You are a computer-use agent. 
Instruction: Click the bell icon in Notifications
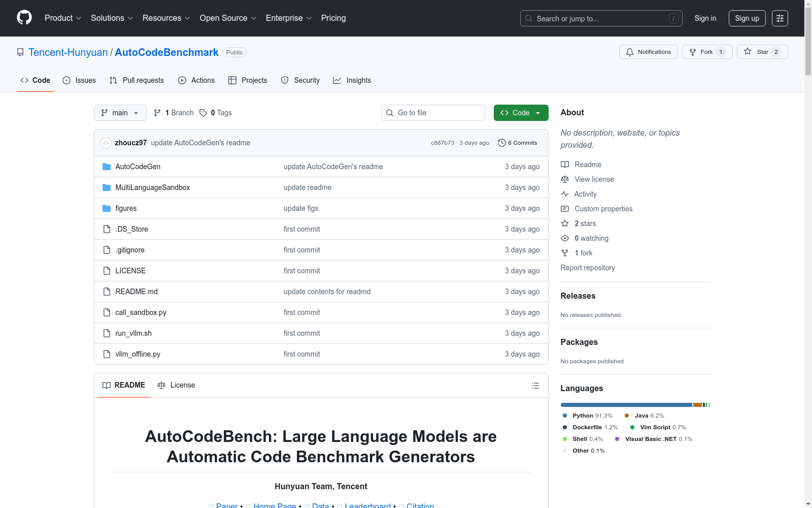tap(630, 52)
